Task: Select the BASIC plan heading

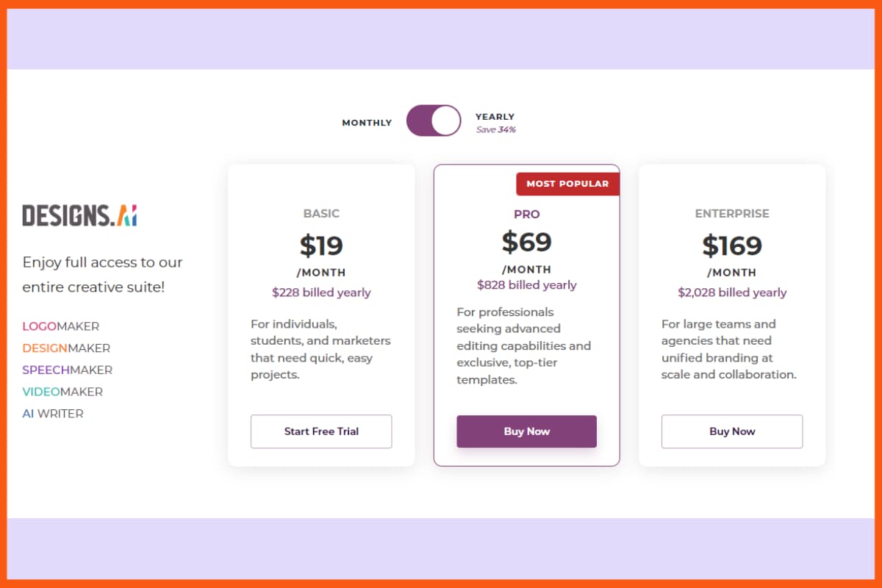Action: tap(321, 213)
